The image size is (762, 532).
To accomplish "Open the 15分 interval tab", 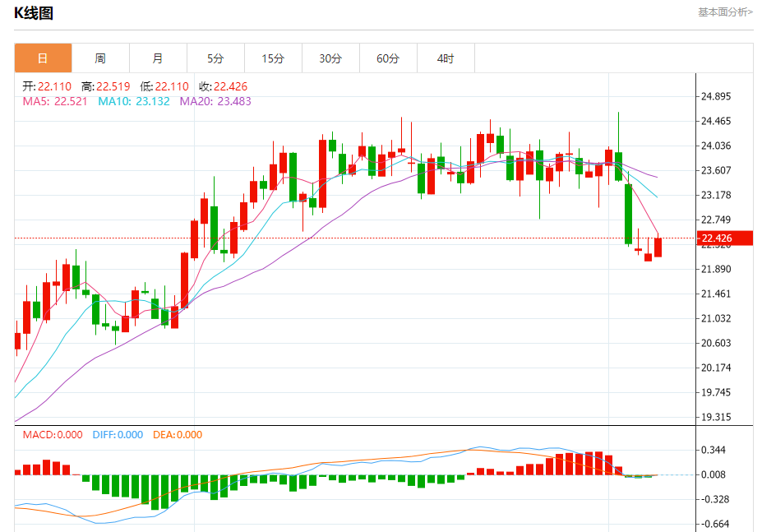I will coord(273,58).
